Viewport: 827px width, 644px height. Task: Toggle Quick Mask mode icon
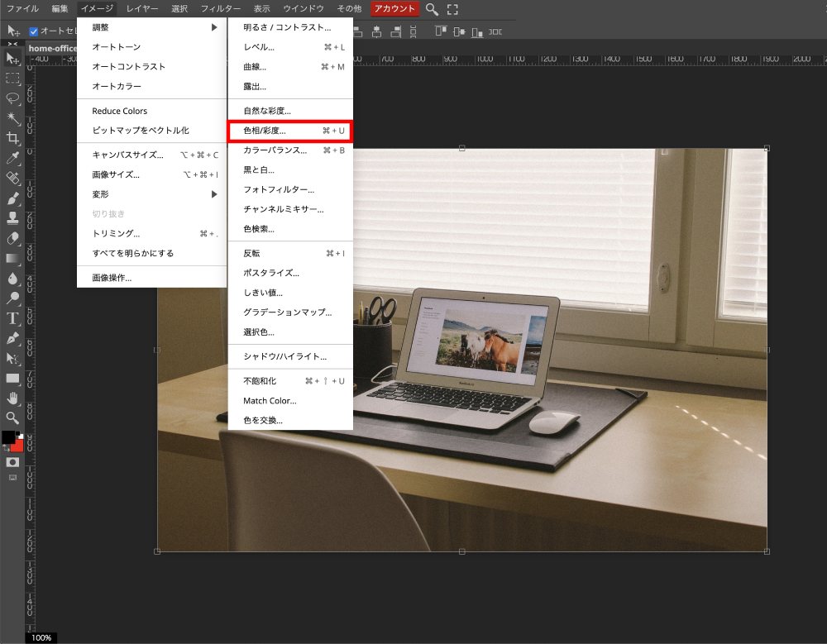pyautogui.click(x=12, y=462)
